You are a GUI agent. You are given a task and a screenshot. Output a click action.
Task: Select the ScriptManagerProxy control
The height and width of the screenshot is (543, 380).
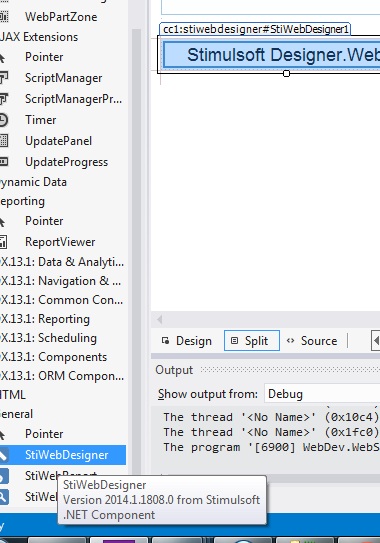point(63,99)
